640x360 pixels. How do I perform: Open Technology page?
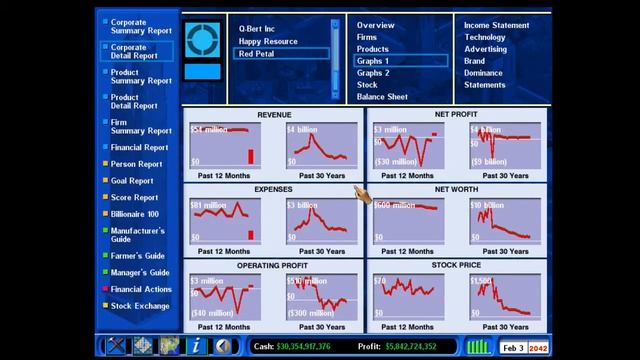pos(484,37)
